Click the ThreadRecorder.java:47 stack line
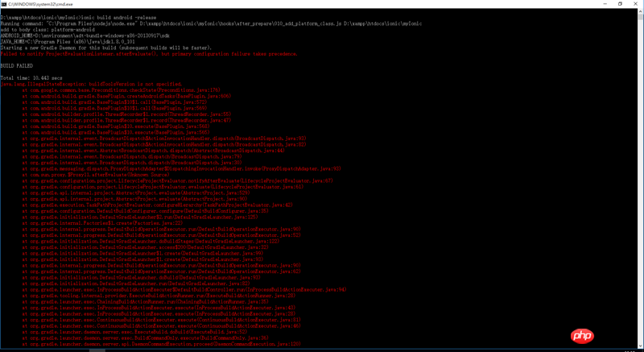This screenshot has width=644, height=352. click(127, 120)
